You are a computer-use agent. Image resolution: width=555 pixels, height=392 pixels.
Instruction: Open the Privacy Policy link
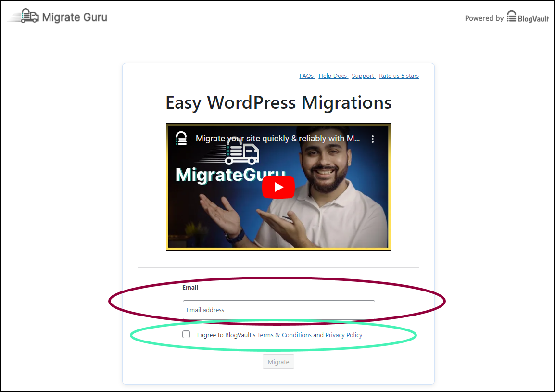pos(344,335)
